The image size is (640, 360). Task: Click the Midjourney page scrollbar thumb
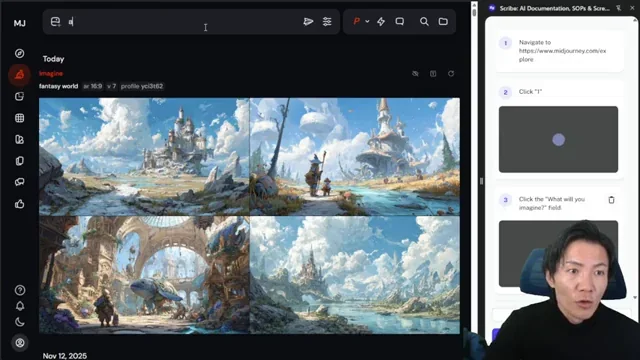point(474,12)
